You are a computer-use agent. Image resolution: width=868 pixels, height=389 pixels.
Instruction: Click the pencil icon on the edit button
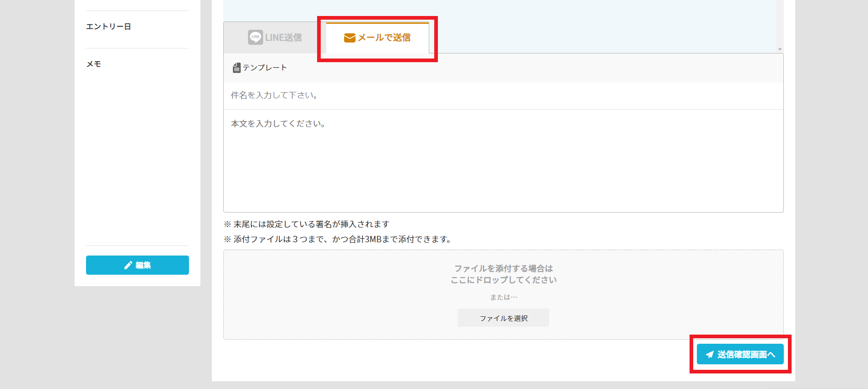coord(128,265)
